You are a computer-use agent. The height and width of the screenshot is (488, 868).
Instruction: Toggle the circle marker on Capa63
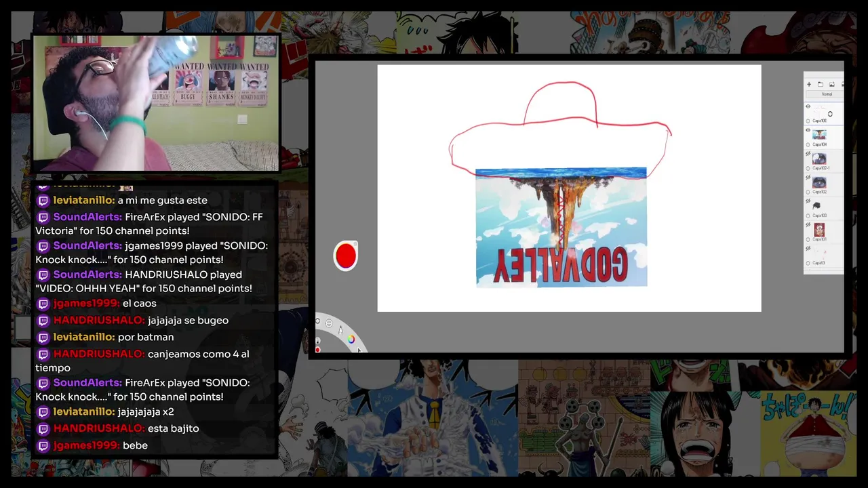coord(808,263)
